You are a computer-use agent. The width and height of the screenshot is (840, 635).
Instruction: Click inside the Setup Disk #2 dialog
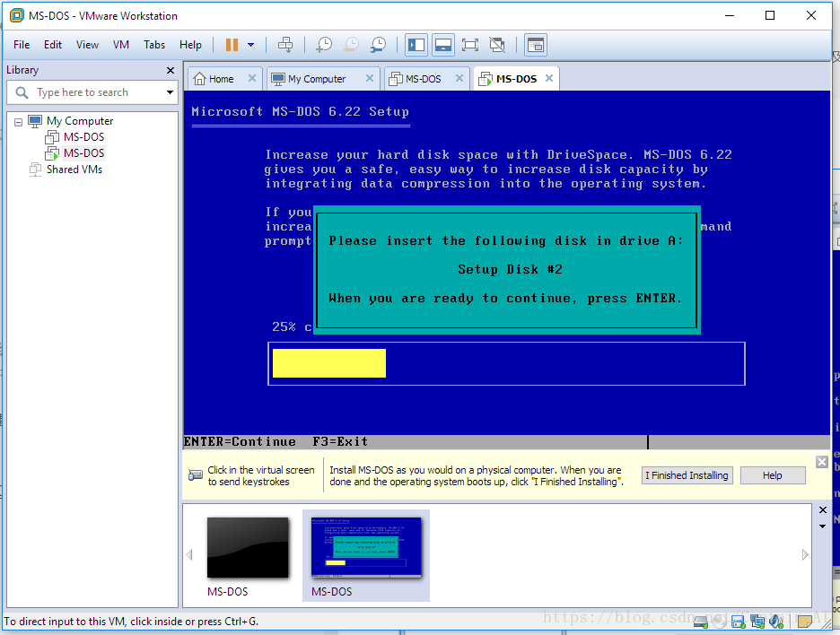point(507,270)
